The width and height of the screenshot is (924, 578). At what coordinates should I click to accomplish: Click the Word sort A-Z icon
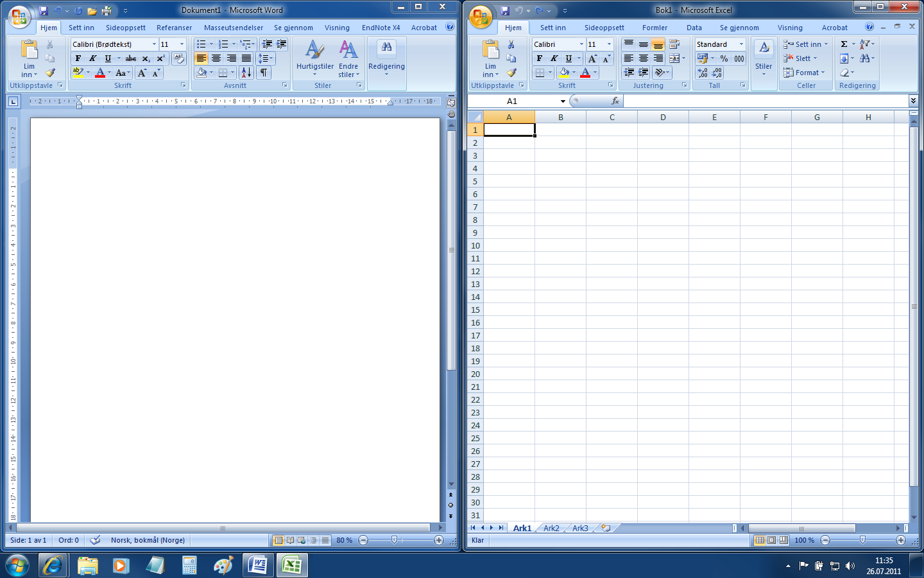click(246, 73)
